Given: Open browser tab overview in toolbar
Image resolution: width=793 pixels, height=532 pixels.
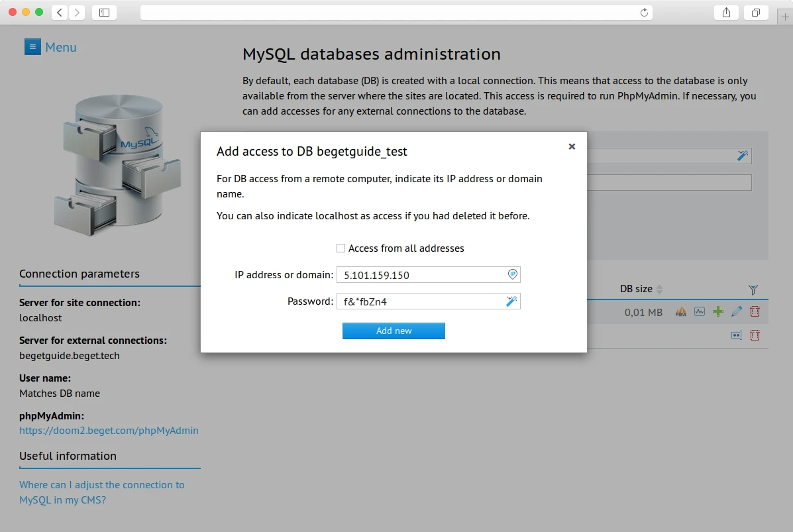Looking at the screenshot, I should click(756, 12).
